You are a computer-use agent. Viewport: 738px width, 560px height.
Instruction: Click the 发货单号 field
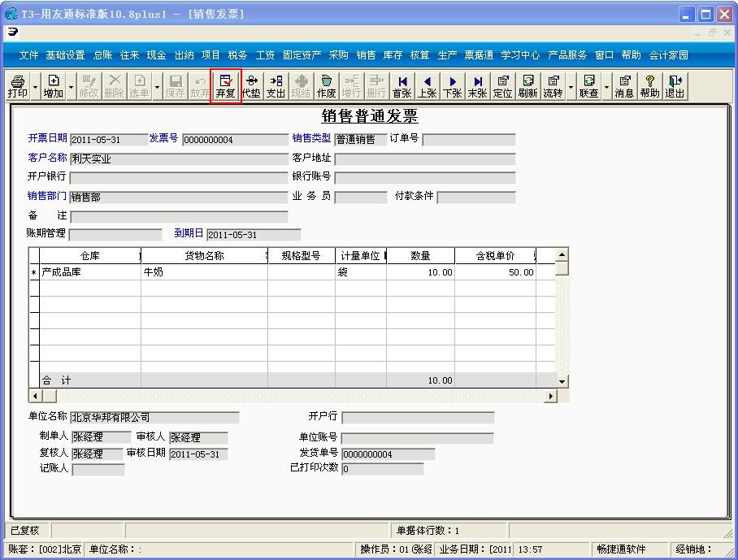pos(389,454)
